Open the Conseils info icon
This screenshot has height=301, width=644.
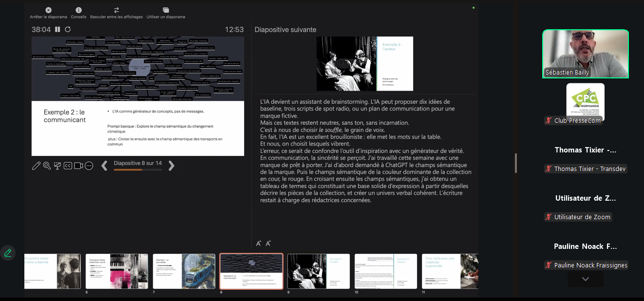tap(78, 13)
